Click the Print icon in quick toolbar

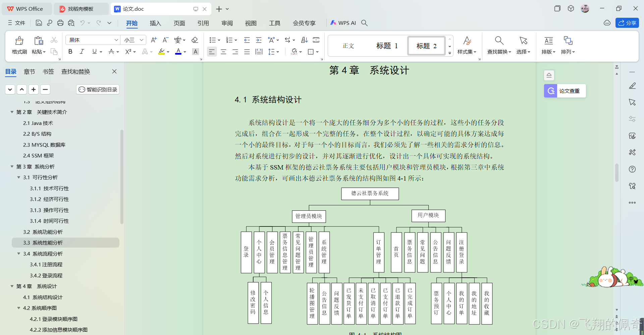click(60, 23)
